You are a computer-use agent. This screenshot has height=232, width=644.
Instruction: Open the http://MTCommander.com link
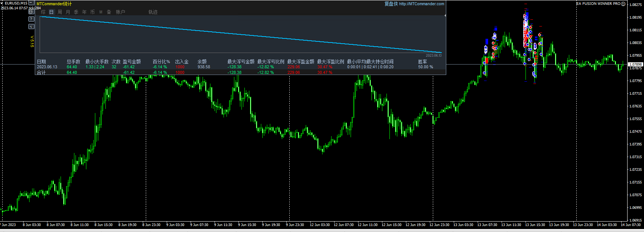point(422,4)
